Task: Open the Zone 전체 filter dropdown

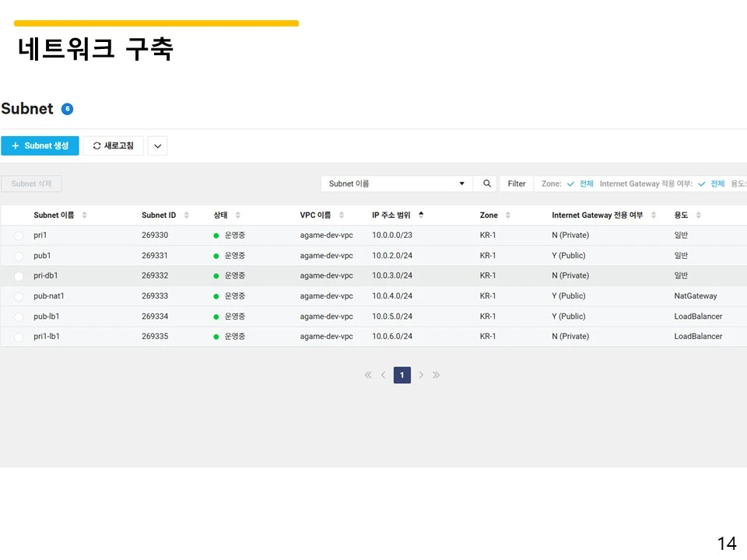Action: (x=585, y=184)
